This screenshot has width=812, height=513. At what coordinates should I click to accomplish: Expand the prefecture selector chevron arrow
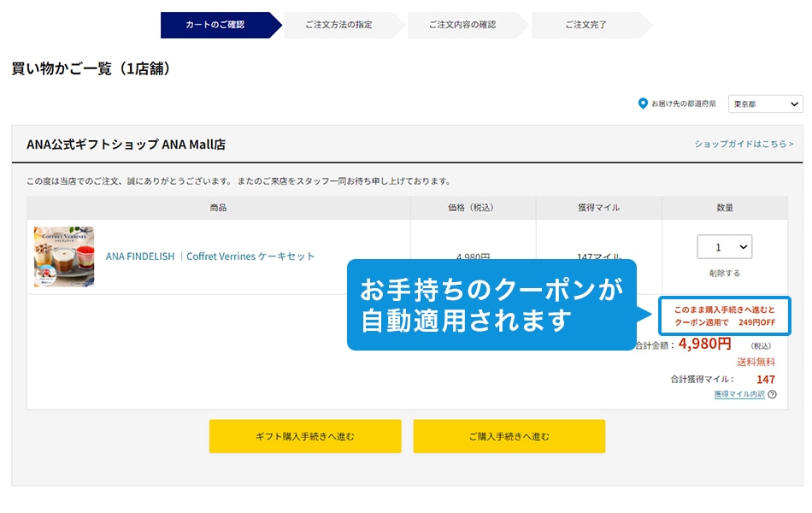[x=793, y=103]
